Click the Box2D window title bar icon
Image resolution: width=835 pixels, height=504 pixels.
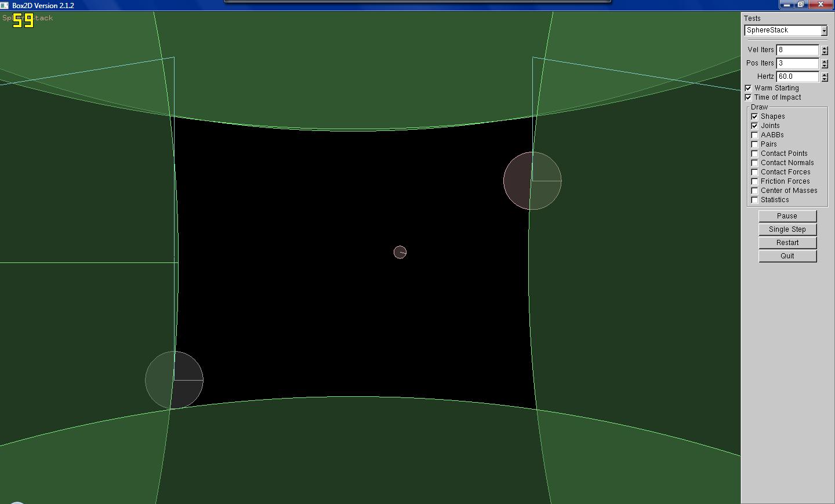(5, 5)
